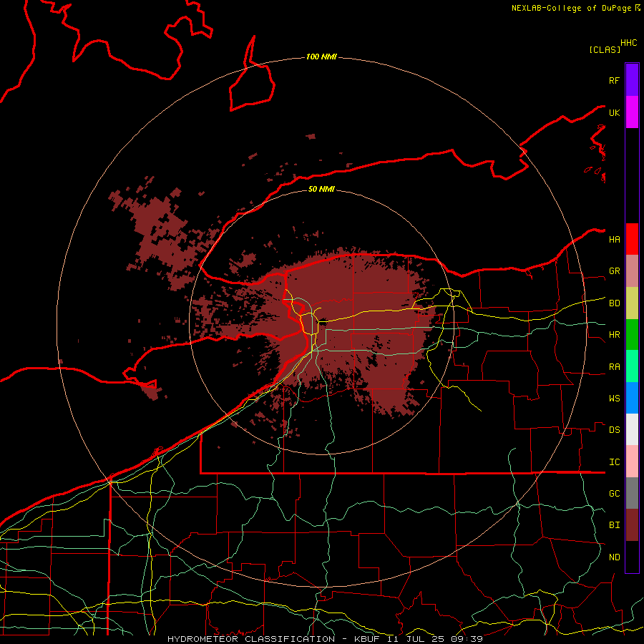644x644 pixels.
Task: Click the 11 JUL 25 date stamp
Action: pos(417,639)
